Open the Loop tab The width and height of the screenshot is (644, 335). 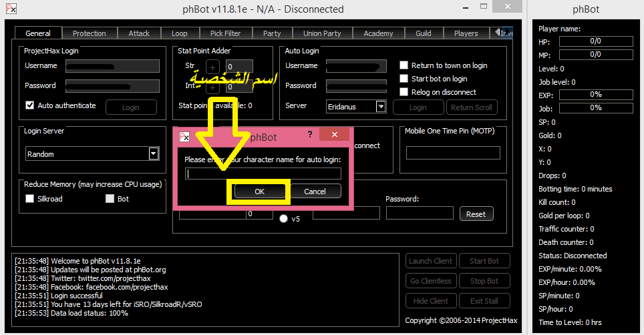(x=180, y=33)
